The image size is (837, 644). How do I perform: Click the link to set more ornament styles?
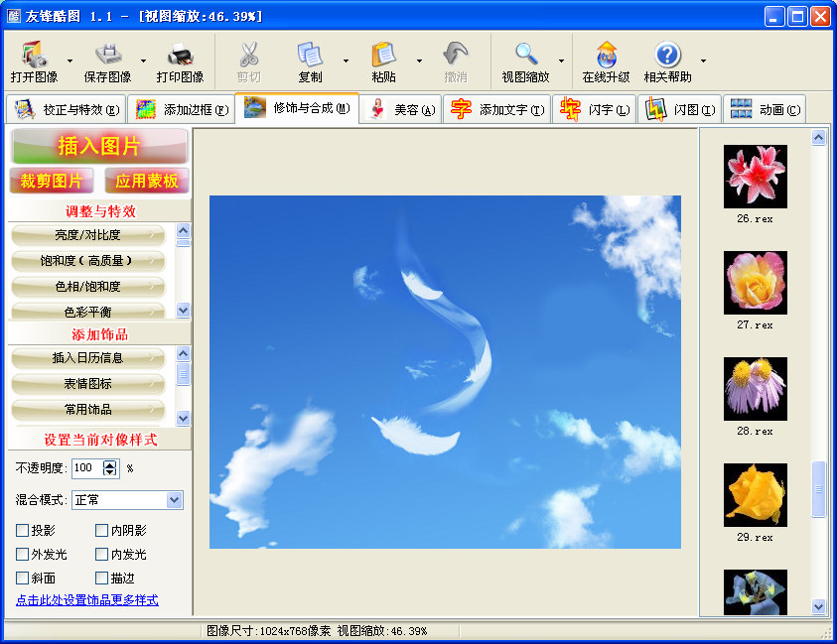pyautogui.click(x=86, y=600)
